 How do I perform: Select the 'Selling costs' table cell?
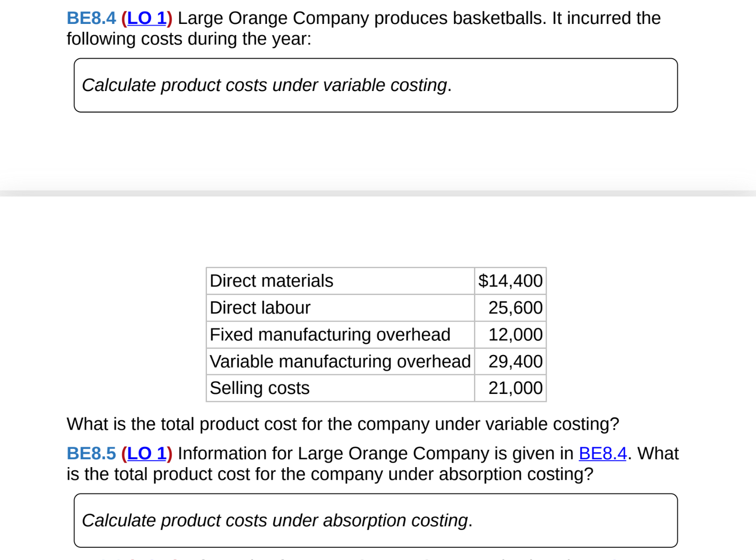coord(340,388)
